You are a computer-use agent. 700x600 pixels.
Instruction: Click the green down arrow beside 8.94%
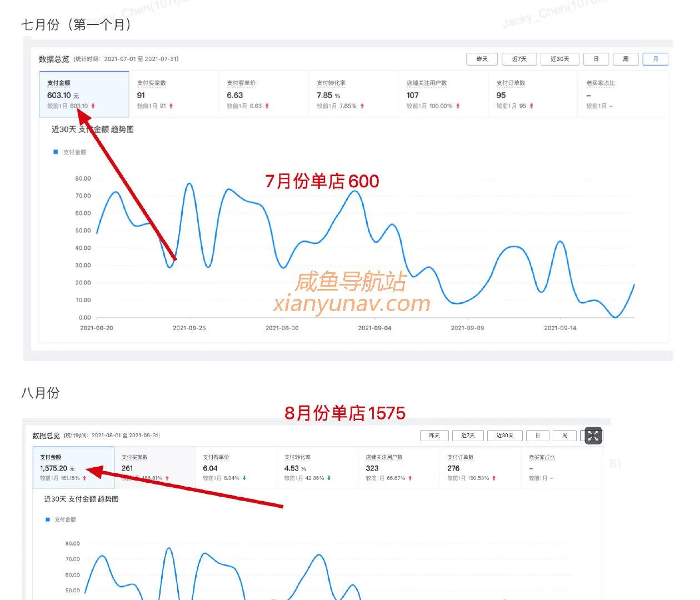(243, 477)
